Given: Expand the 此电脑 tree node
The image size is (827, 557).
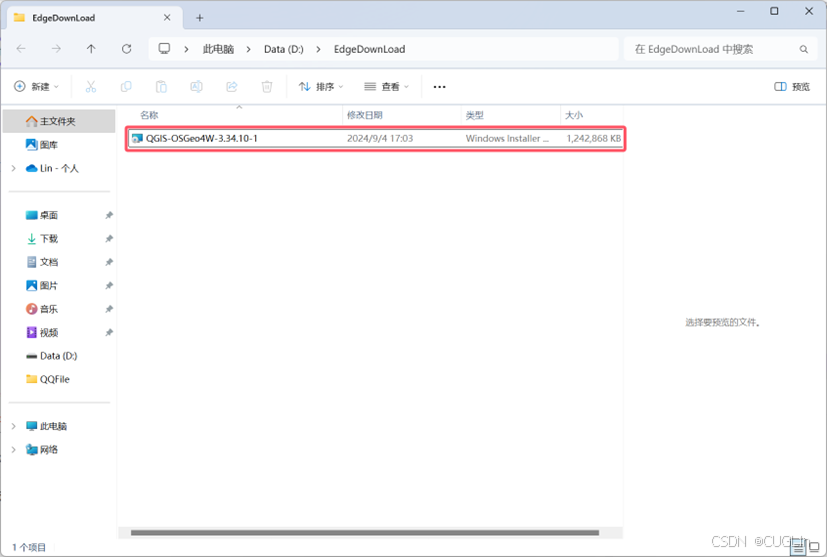Looking at the screenshot, I should 14,426.
